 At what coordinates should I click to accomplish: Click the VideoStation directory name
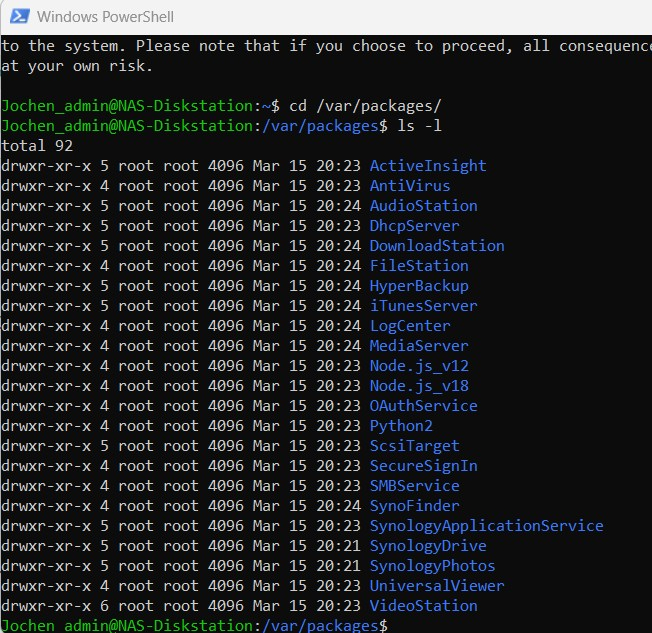pyautogui.click(x=423, y=606)
